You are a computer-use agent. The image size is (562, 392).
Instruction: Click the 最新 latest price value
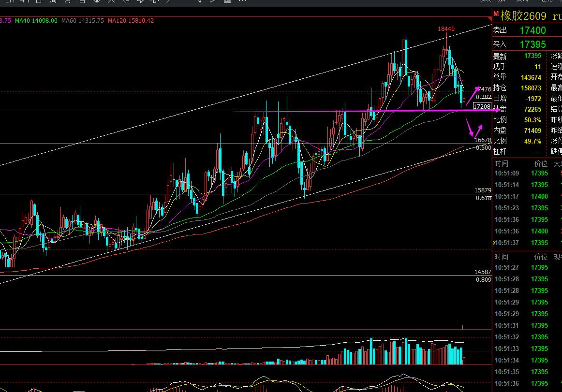point(532,56)
